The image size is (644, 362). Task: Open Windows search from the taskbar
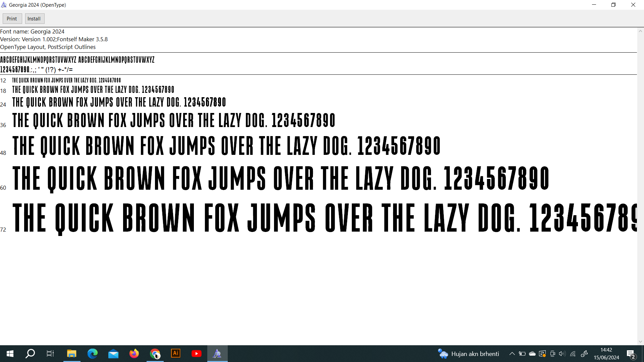tap(30, 354)
